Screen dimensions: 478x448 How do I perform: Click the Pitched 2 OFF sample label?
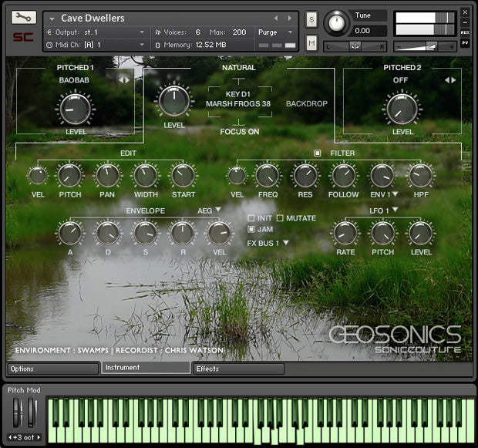[400, 80]
